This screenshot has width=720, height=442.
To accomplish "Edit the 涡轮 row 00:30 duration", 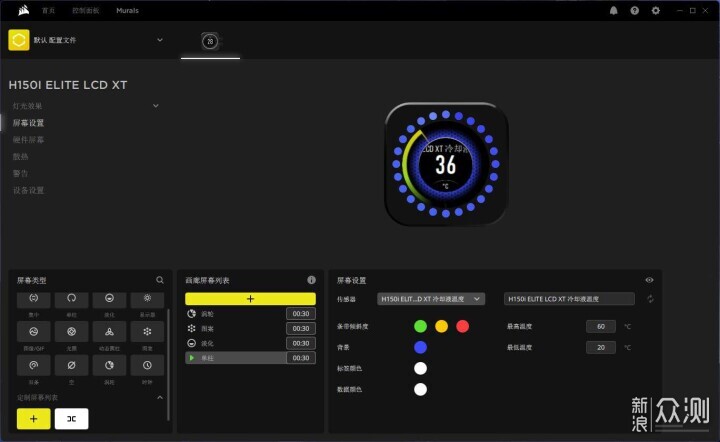I will pyautogui.click(x=301, y=314).
